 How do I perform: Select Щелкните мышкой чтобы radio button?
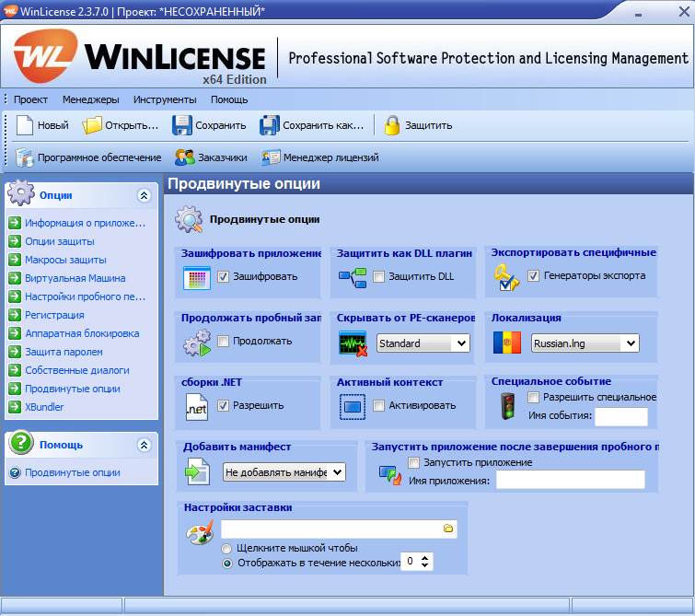coord(226,549)
